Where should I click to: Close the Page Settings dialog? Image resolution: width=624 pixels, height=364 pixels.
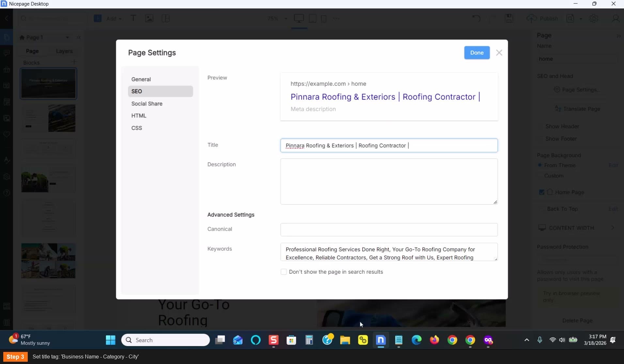(x=499, y=53)
